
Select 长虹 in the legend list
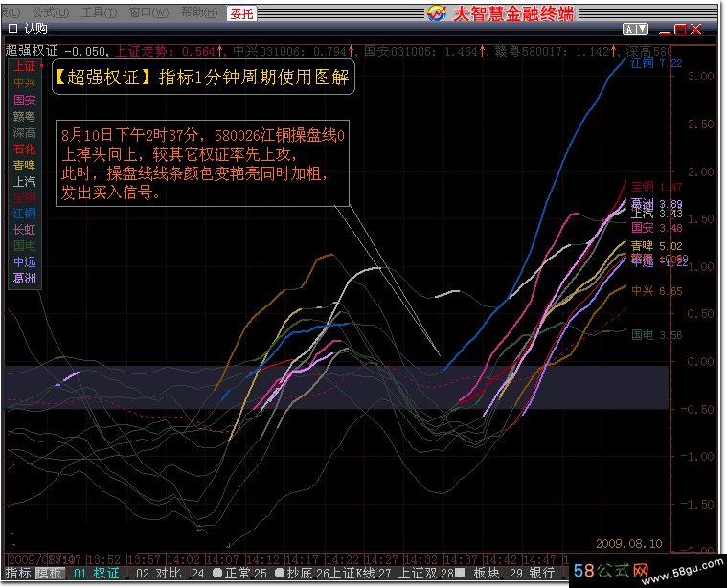point(24,230)
